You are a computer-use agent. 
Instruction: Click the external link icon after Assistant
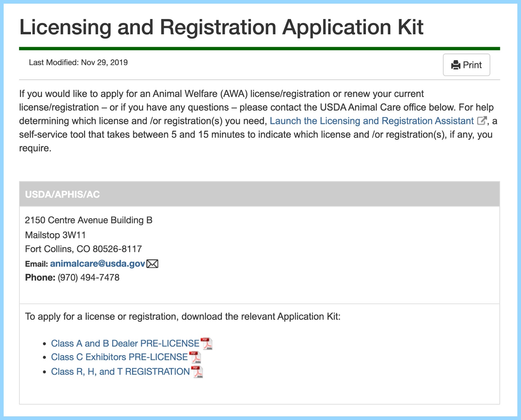coord(482,120)
